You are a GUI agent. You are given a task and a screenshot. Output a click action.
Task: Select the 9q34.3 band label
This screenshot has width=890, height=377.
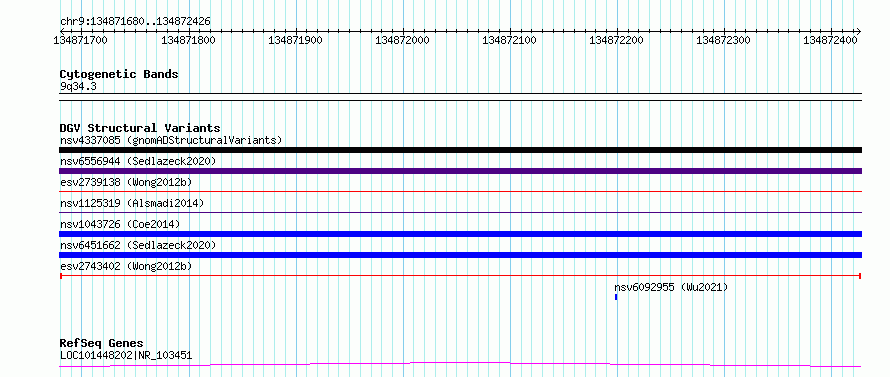click(78, 86)
